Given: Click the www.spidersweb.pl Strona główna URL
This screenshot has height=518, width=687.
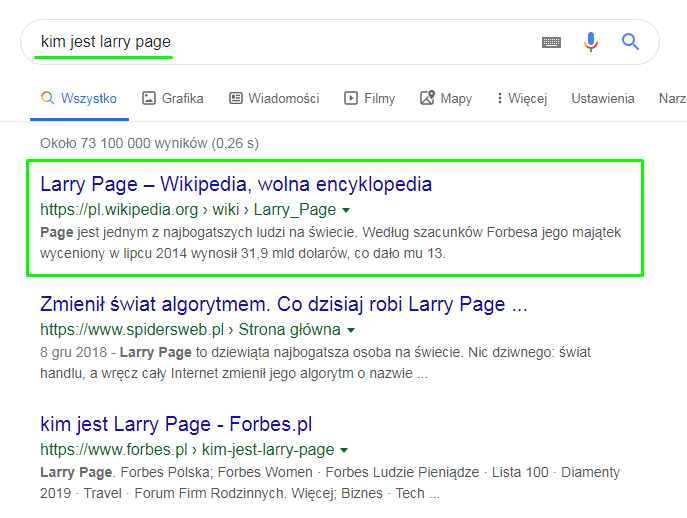Looking at the screenshot, I should [x=190, y=330].
